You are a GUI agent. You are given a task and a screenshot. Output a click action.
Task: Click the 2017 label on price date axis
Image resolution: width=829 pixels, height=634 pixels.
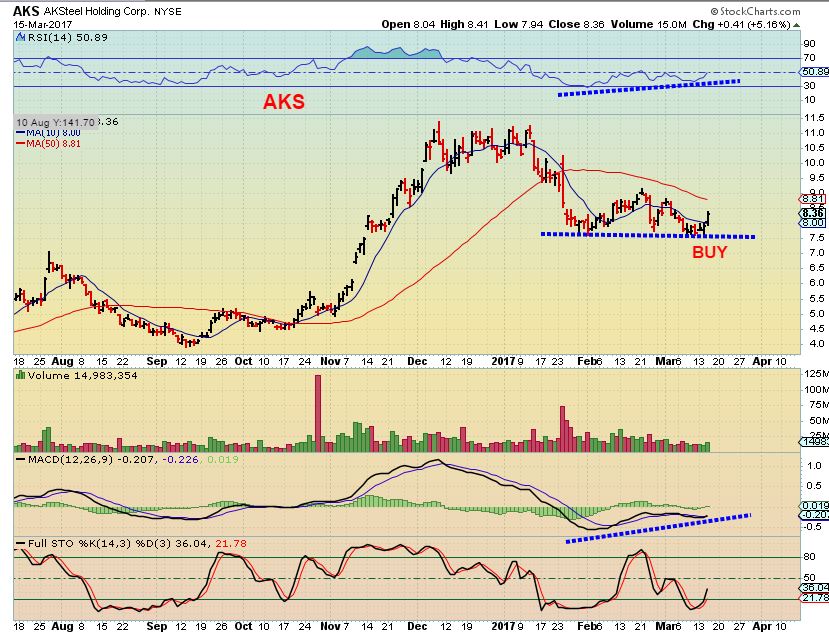point(503,361)
